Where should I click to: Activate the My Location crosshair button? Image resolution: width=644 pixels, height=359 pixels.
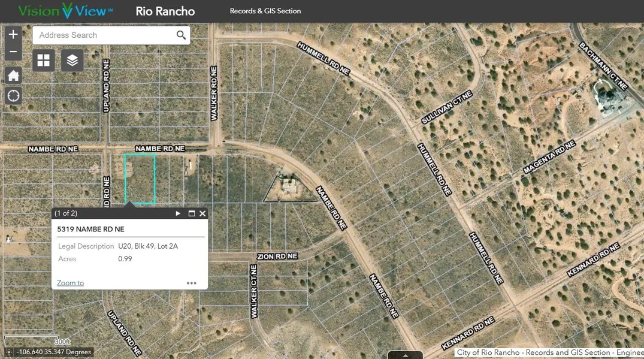[x=13, y=96]
